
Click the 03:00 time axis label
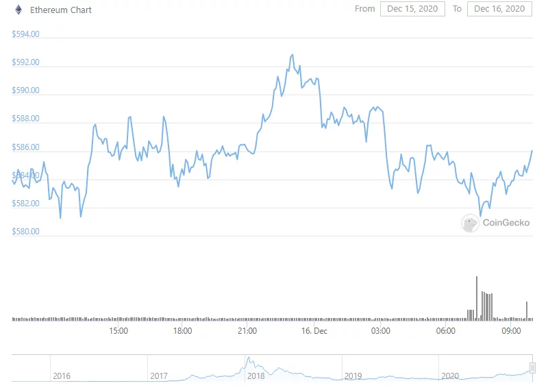(x=381, y=331)
